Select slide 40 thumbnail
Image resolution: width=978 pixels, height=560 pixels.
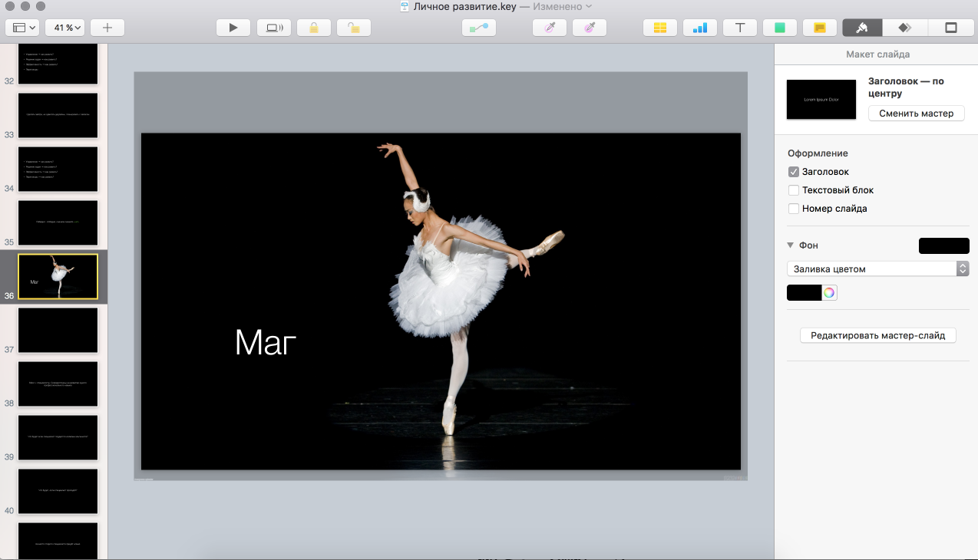coord(58,491)
